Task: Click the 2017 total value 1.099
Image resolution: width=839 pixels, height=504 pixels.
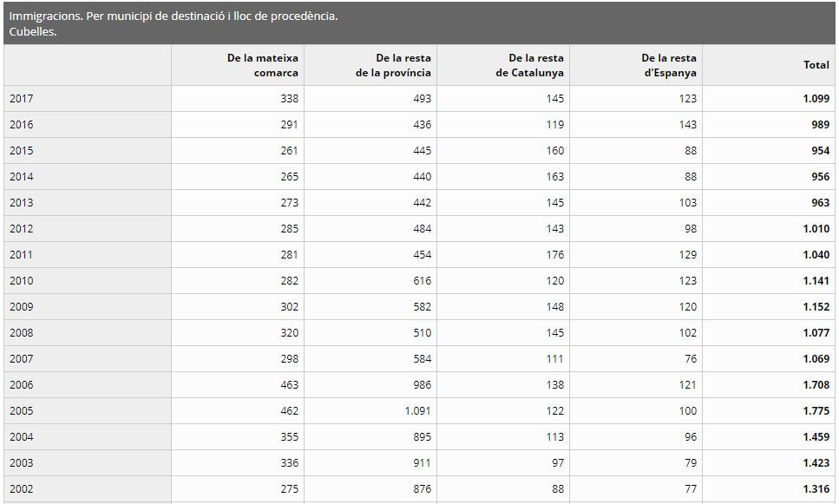Action: 816,98
